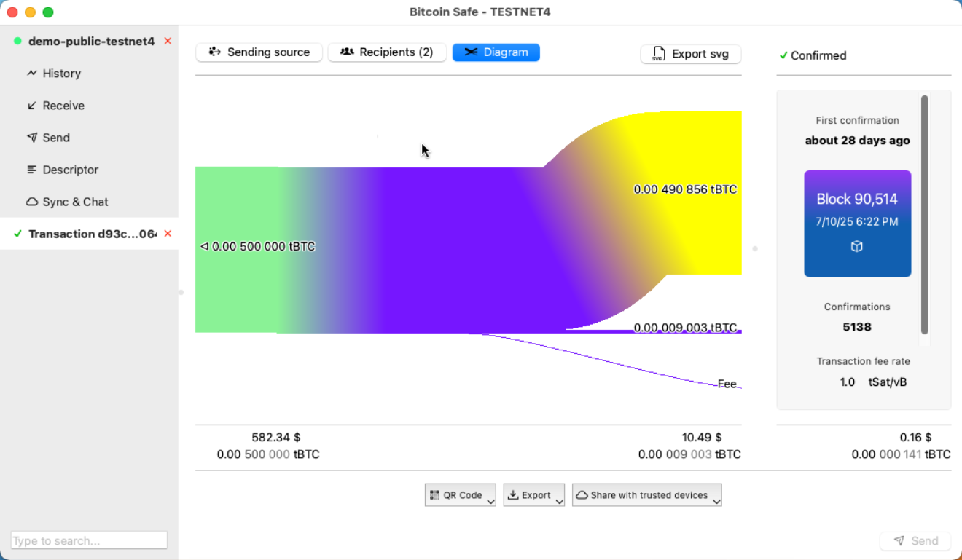Screen dimensions: 962x560
Task: Click the Export button below diagram
Action: tap(533, 495)
